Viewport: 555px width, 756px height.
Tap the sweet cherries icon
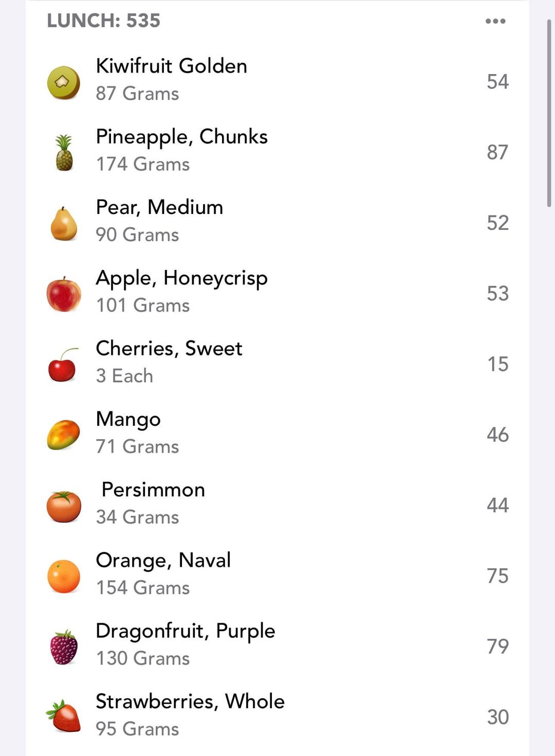63,365
